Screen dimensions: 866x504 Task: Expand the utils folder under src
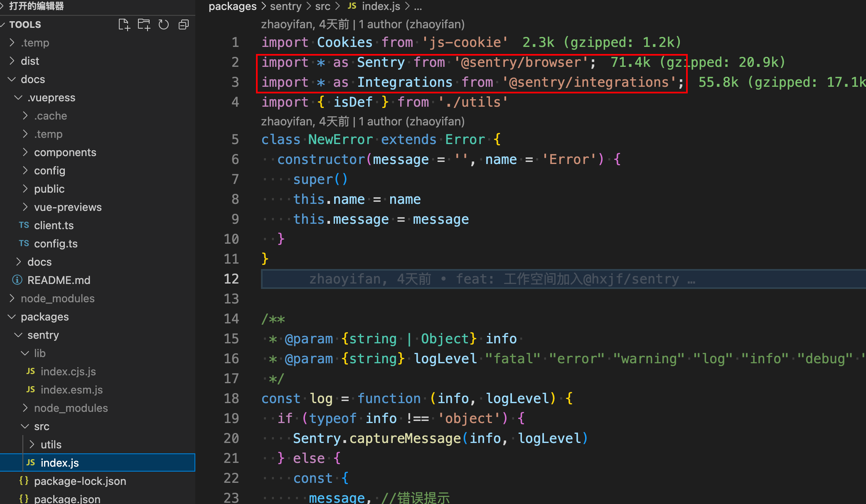click(x=51, y=445)
